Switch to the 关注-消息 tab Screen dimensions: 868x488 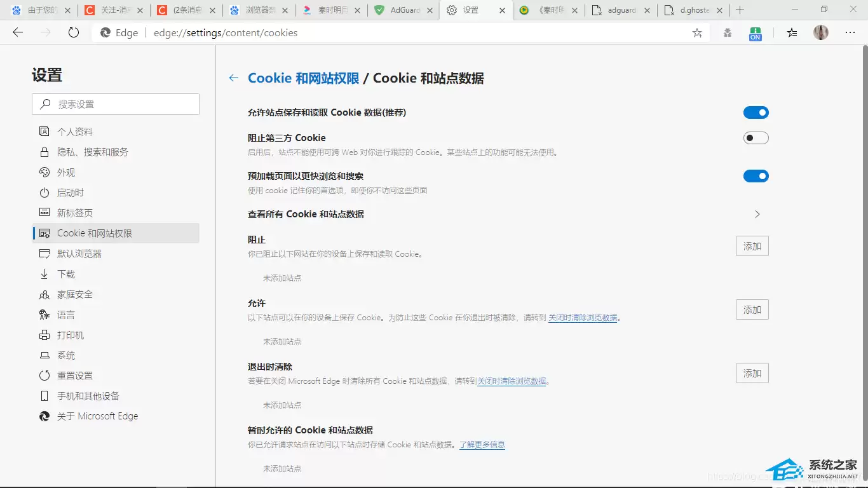(x=112, y=10)
